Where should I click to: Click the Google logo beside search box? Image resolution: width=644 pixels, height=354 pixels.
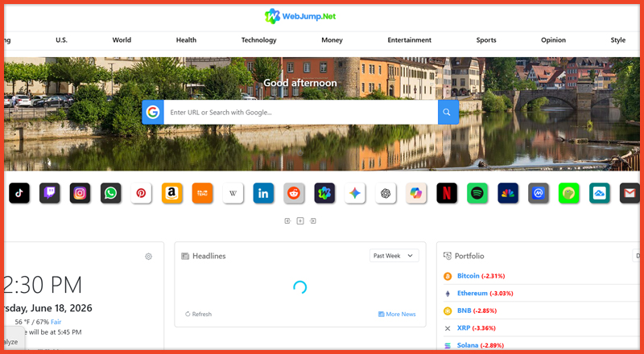(153, 112)
